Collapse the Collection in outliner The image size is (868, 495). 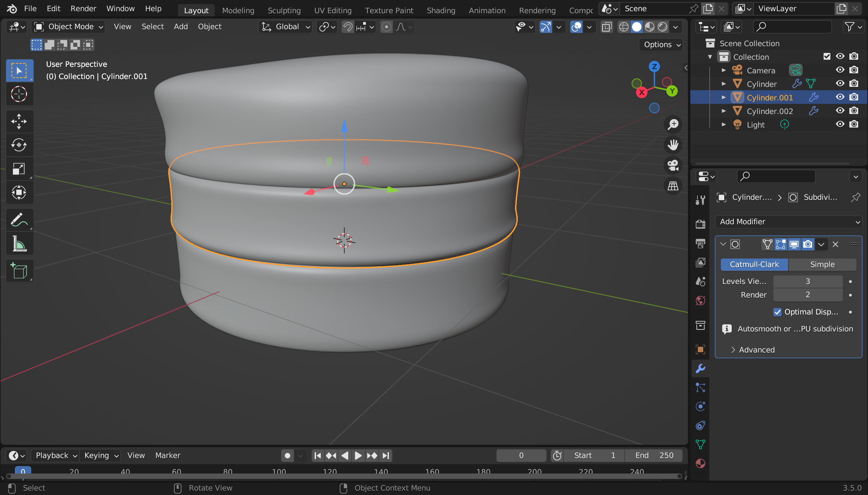coord(710,57)
